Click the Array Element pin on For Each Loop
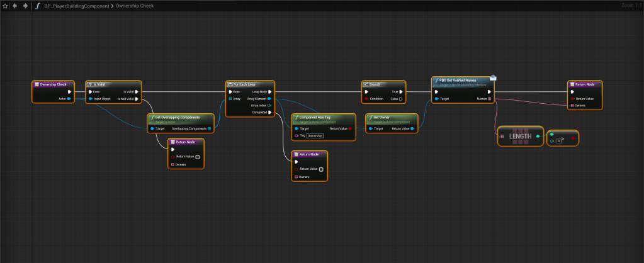Viewport: 644px width, 263px height. pyautogui.click(x=269, y=99)
